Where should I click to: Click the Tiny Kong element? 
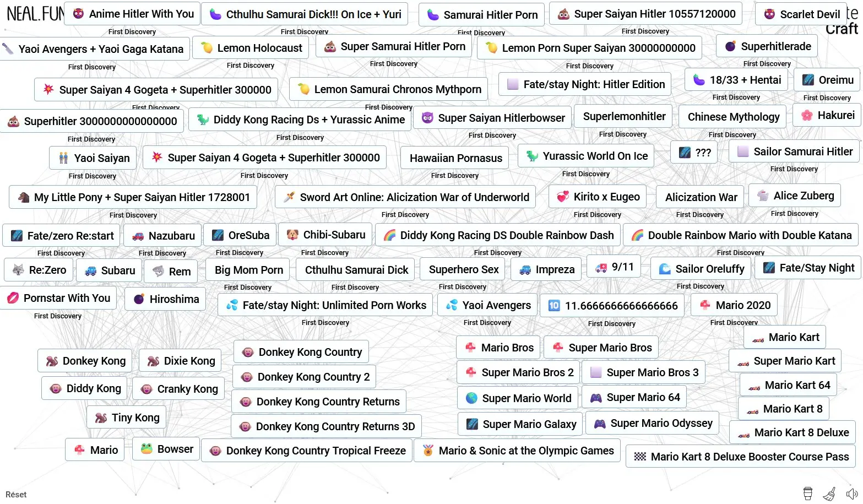(x=127, y=418)
